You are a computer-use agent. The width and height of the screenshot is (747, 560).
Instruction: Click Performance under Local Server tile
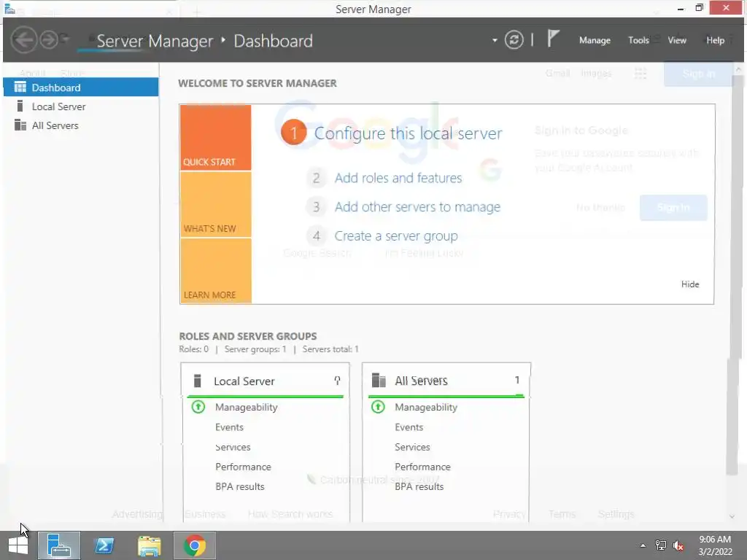[243, 467]
